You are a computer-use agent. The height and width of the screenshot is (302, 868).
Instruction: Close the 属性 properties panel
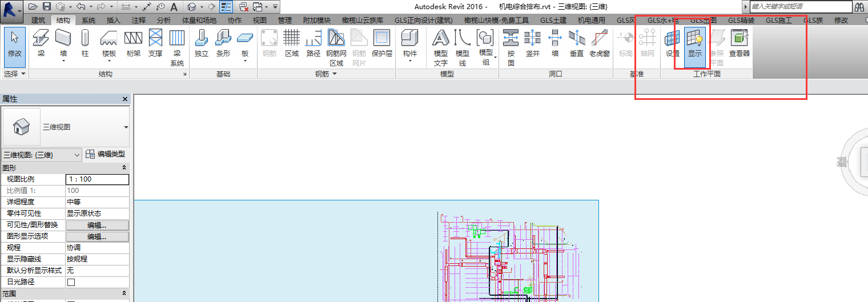pos(125,99)
